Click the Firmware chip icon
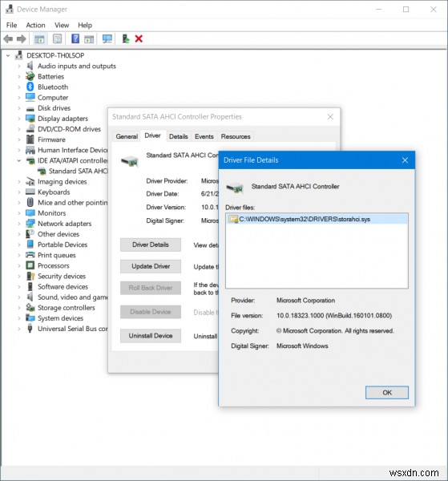The image size is (448, 481). pyautogui.click(x=30, y=139)
